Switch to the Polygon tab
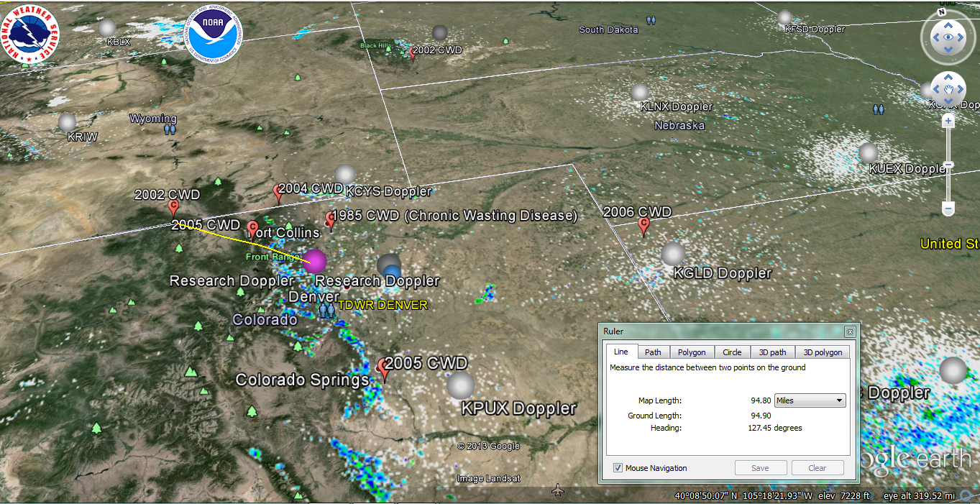 pyautogui.click(x=693, y=352)
